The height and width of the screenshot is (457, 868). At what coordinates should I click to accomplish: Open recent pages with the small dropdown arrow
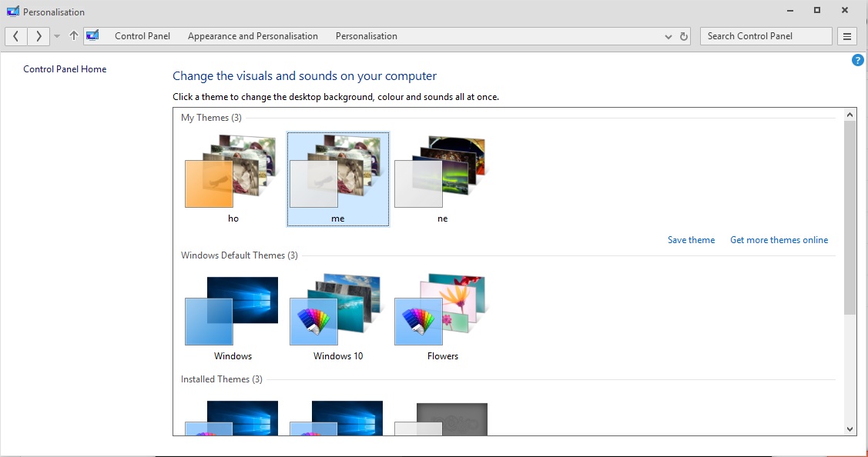55,35
